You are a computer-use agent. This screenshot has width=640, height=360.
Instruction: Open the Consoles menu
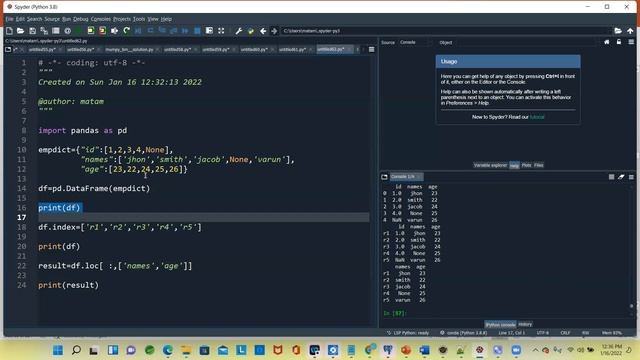coord(100,19)
